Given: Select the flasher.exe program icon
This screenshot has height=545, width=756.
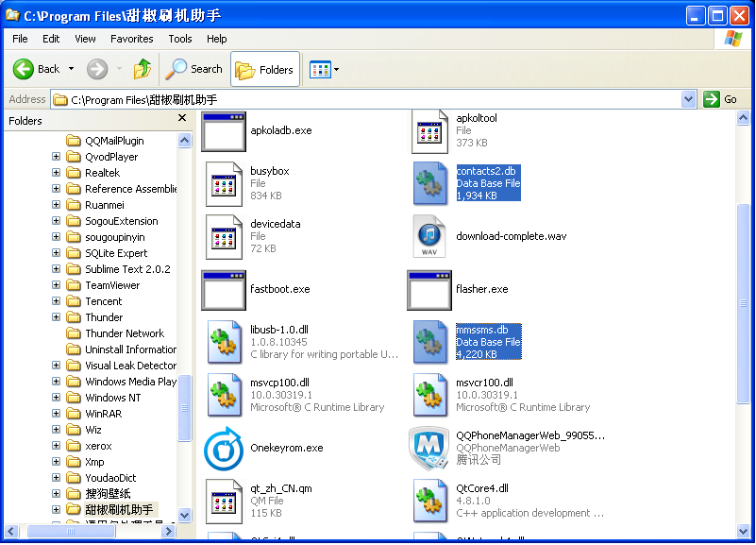Looking at the screenshot, I should tap(429, 290).
